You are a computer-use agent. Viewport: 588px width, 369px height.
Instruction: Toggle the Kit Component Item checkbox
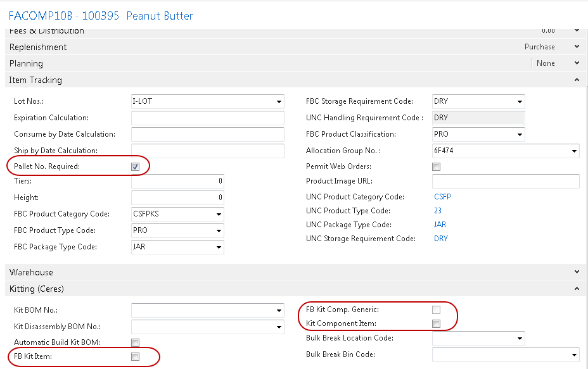pyautogui.click(x=436, y=324)
